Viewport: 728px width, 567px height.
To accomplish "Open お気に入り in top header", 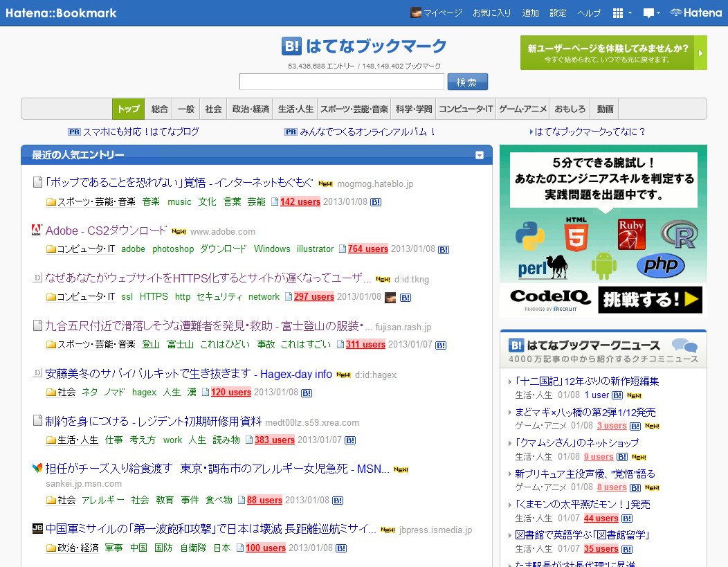I will [x=492, y=13].
